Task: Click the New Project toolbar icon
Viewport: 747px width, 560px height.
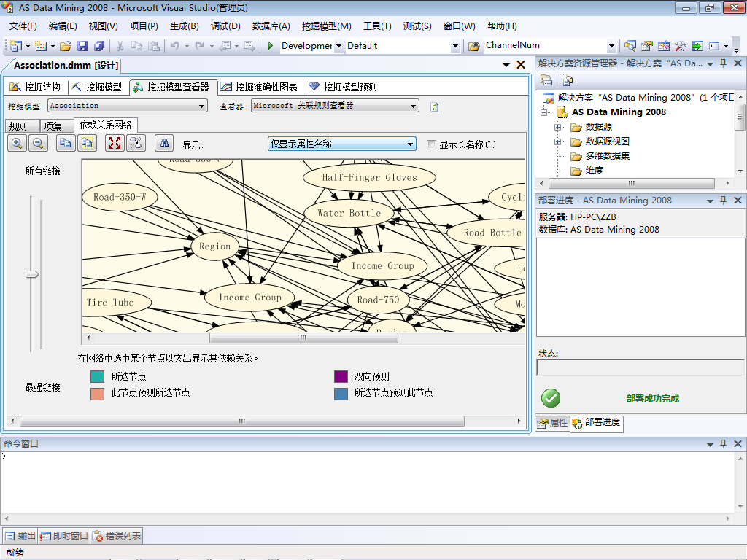Action: tap(16, 46)
